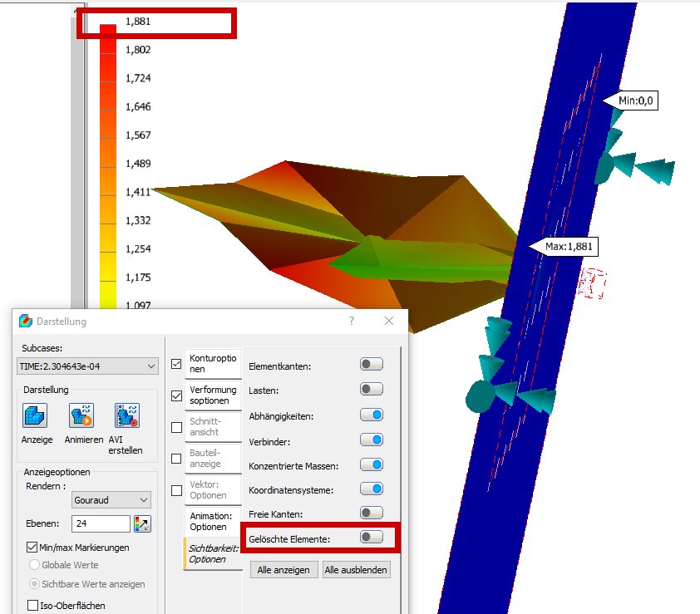This screenshot has height=614, width=700.
Task: Switch off the Verbinder toggle
Action: coord(371,440)
